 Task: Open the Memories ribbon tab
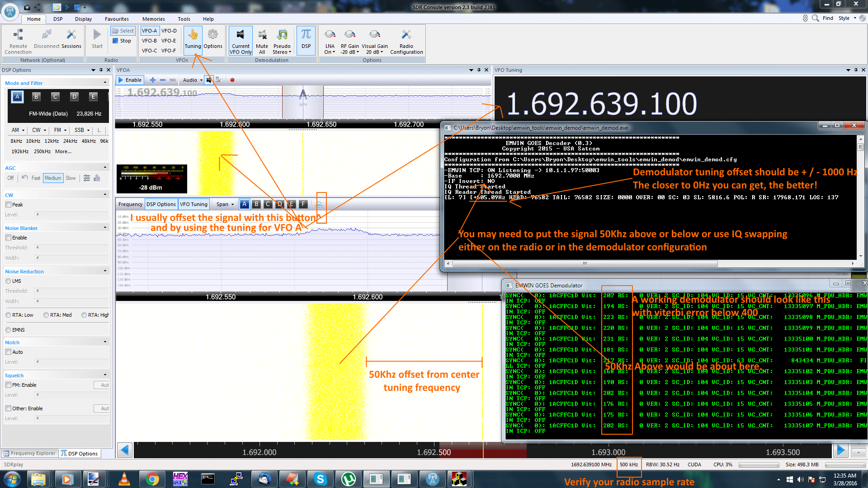(154, 19)
